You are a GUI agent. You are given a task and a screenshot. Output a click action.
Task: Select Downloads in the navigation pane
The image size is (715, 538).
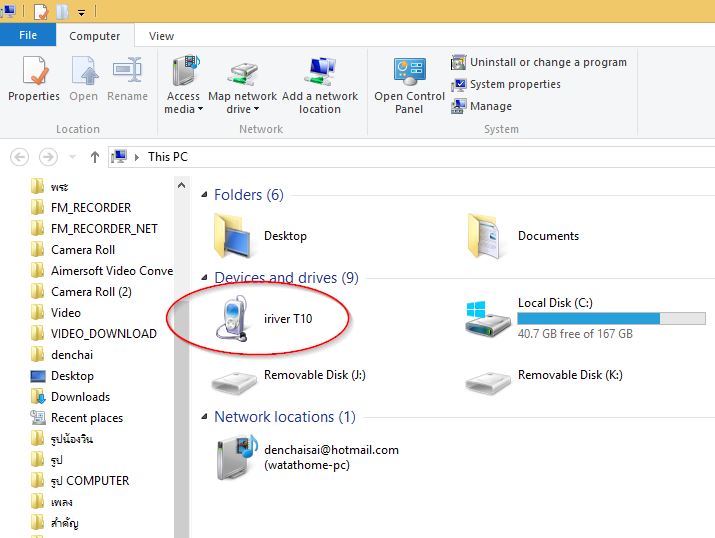tap(80, 397)
